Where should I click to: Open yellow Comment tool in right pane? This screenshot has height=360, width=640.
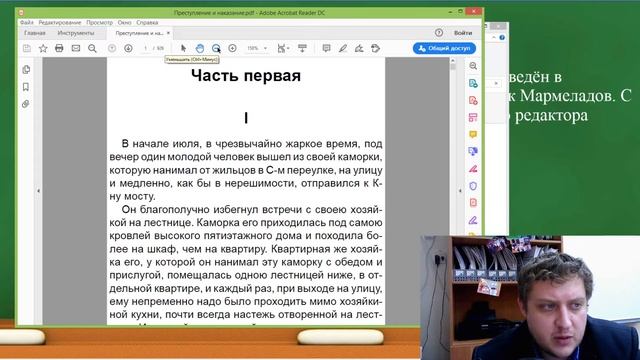click(x=473, y=134)
